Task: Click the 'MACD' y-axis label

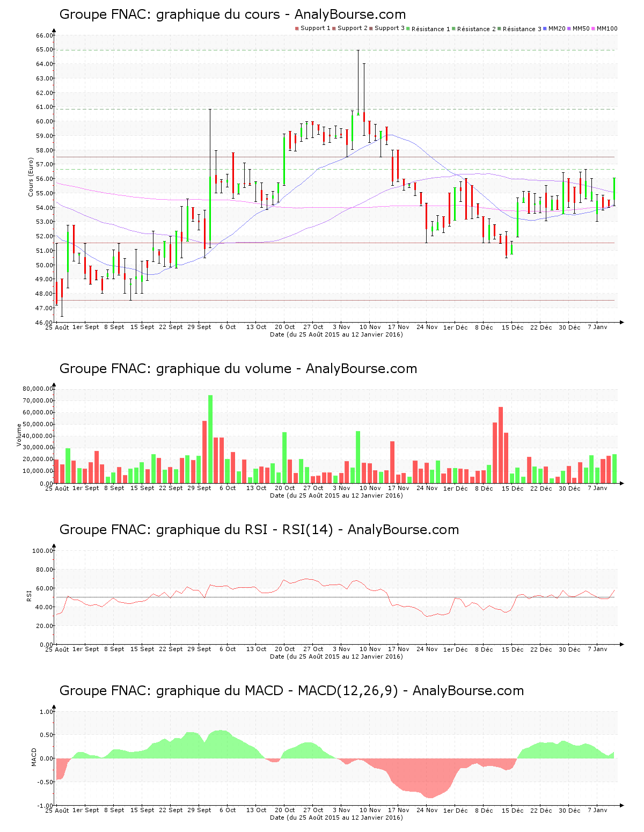Action: [34, 757]
